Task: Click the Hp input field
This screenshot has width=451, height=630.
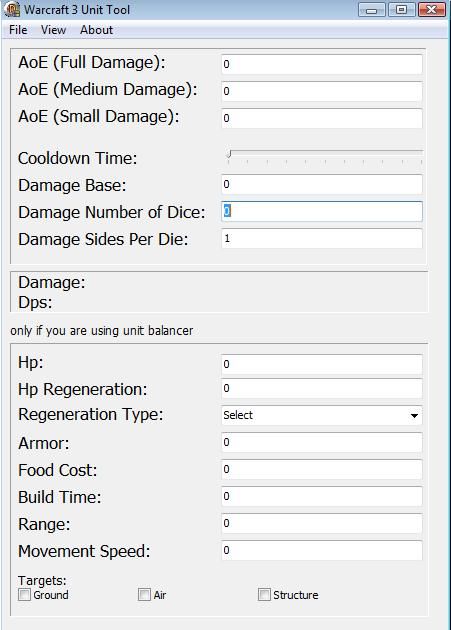Action: pyautogui.click(x=322, y=364)
